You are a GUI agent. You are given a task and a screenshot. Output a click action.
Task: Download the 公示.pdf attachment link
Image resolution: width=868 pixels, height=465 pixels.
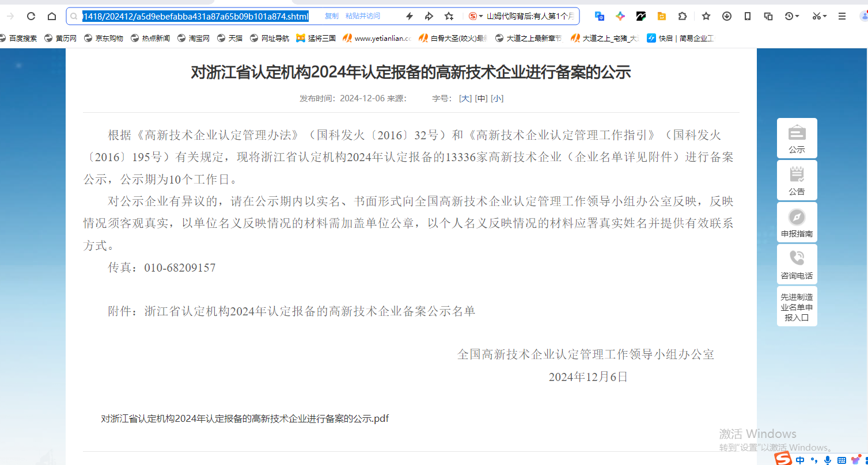245,418
